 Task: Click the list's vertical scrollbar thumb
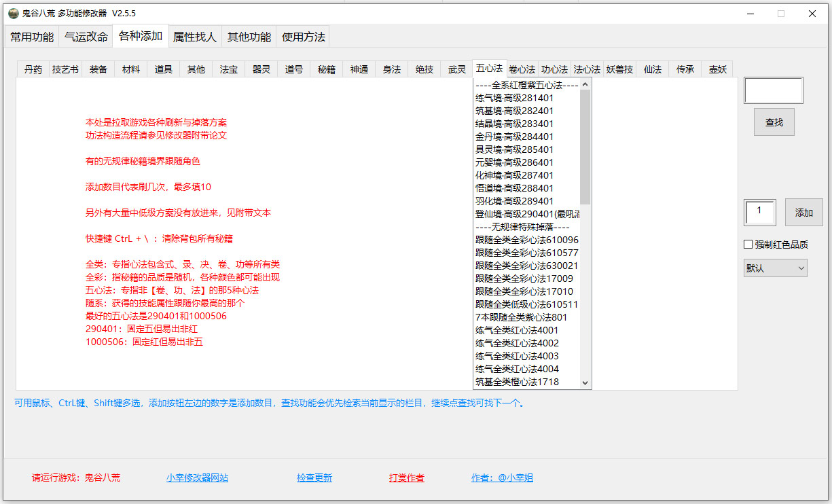pyautogui.click(x=585, y=147)
